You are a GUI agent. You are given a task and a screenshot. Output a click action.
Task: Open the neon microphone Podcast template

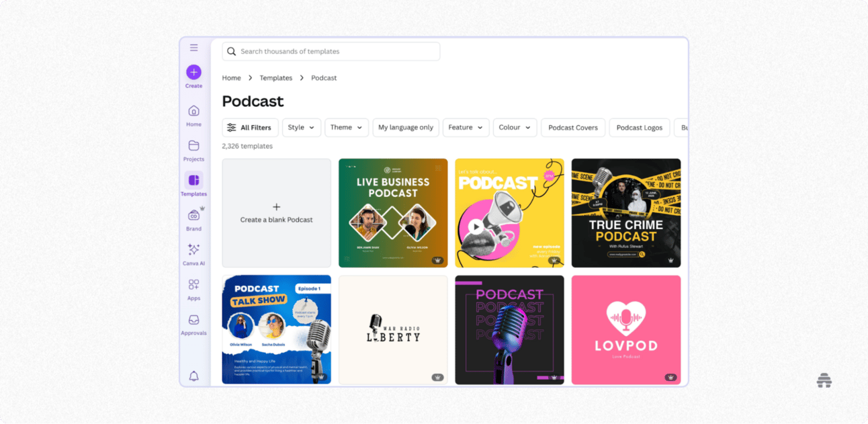pyautogui.click(x=510, y=330)
